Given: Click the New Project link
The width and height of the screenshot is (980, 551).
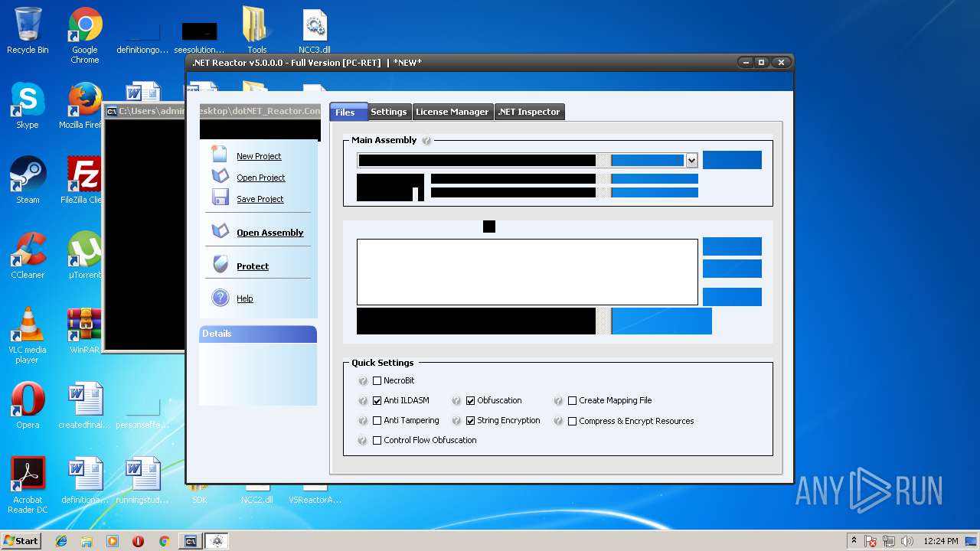Looking at the screenshot, I should (259, 156).
